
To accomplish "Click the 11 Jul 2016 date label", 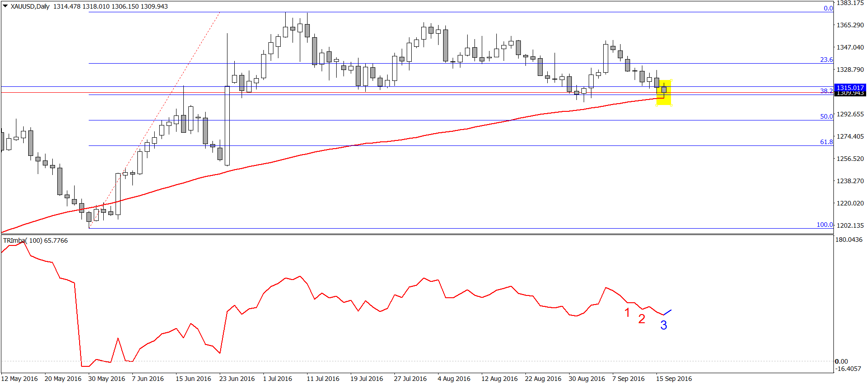I will (x=323, y=379).
